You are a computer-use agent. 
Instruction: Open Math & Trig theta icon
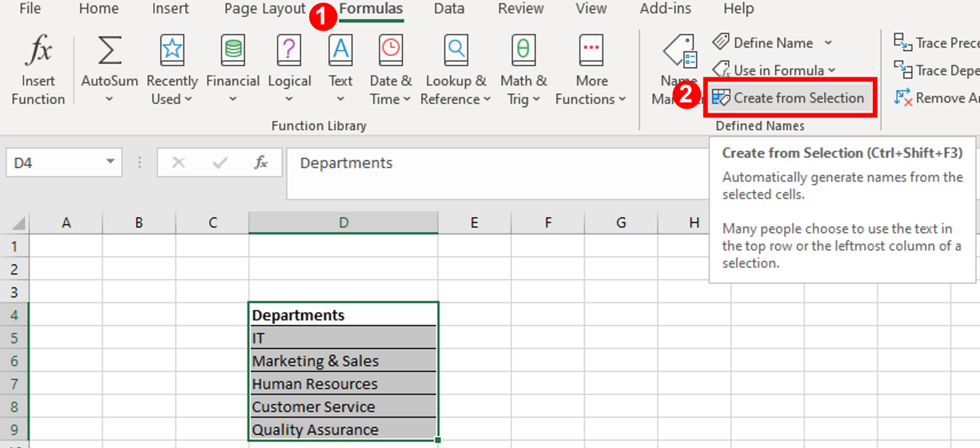click(524, 51)
